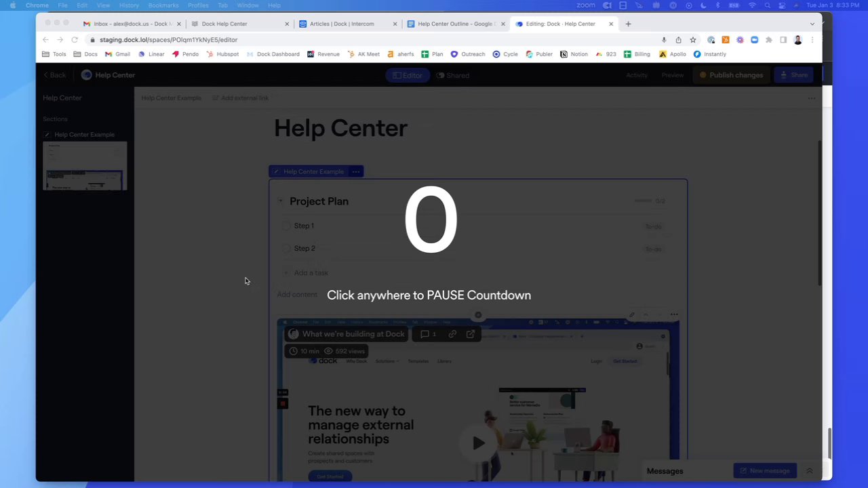This screenshot has width=868, height=488.
Task: Open the three-dot menu above video block
Action: click(x=673, y=314)
